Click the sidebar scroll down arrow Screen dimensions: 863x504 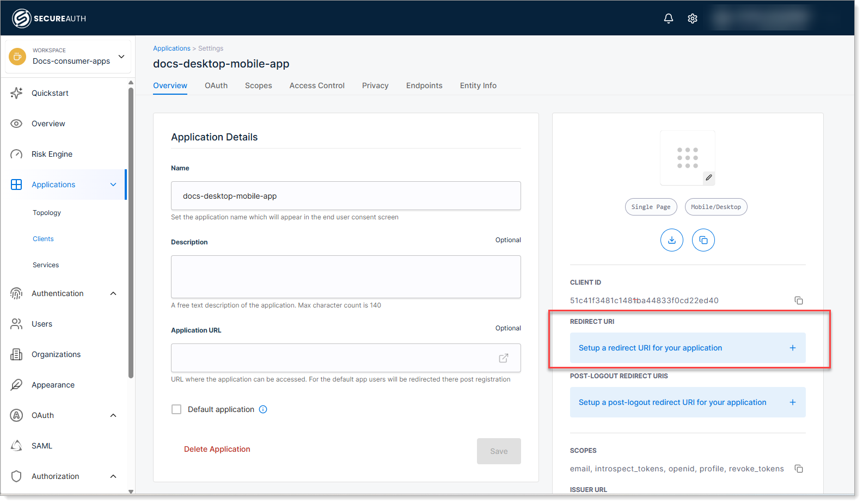[x=131, y=491]
